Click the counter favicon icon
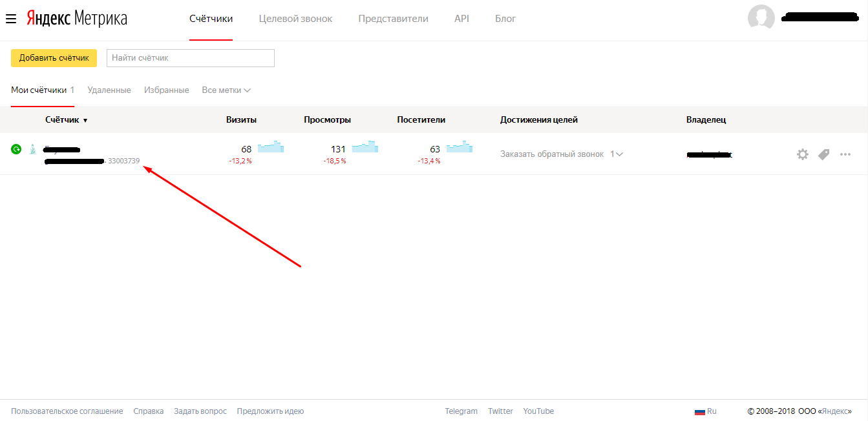The width and height of the screenshot is (868, 421). 33,149
